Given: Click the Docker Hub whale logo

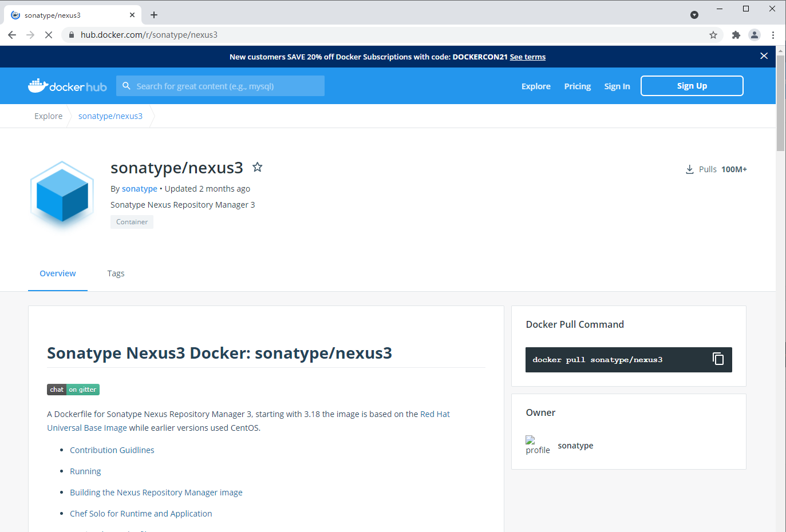Looking at the screenshot, I should [x=67, y=86].
